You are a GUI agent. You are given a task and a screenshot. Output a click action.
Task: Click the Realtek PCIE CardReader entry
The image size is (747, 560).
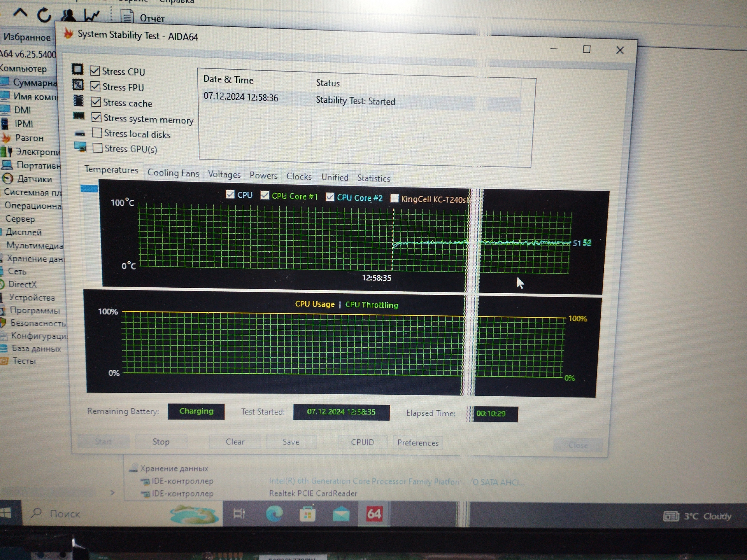pos(313,493)
